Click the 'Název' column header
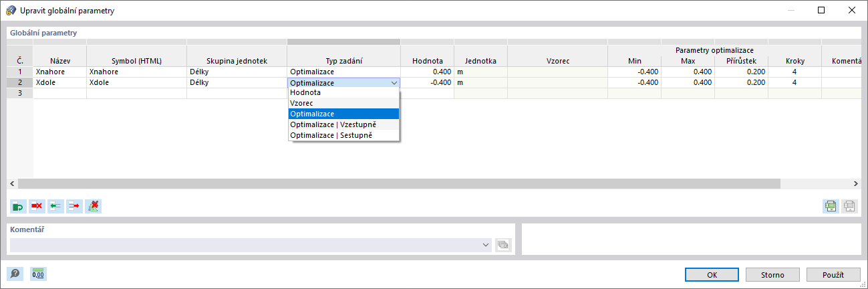 point(59,61)
